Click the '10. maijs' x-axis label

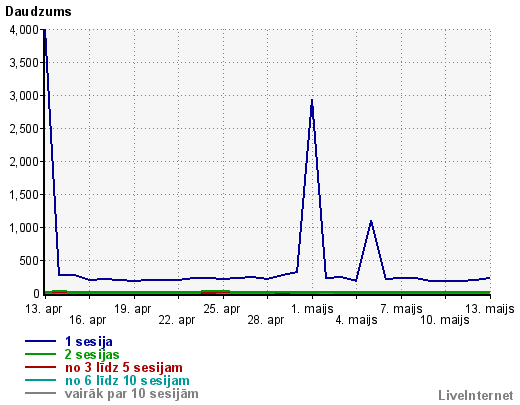(445, 320)
